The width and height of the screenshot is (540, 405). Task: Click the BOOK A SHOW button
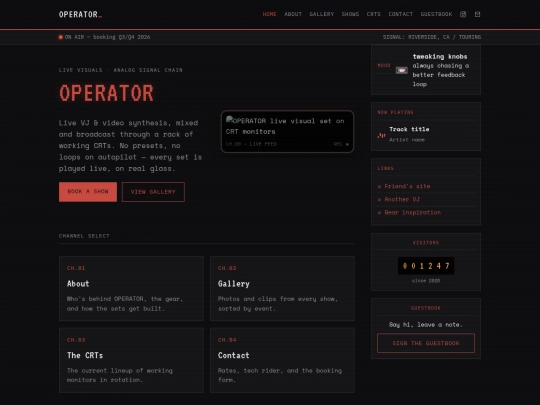[88, 192]
